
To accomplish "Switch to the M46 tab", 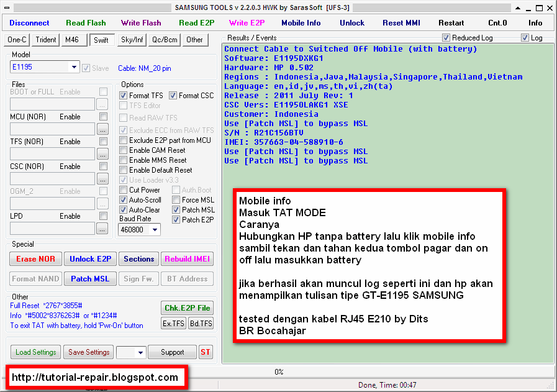I will pos(75,40).
